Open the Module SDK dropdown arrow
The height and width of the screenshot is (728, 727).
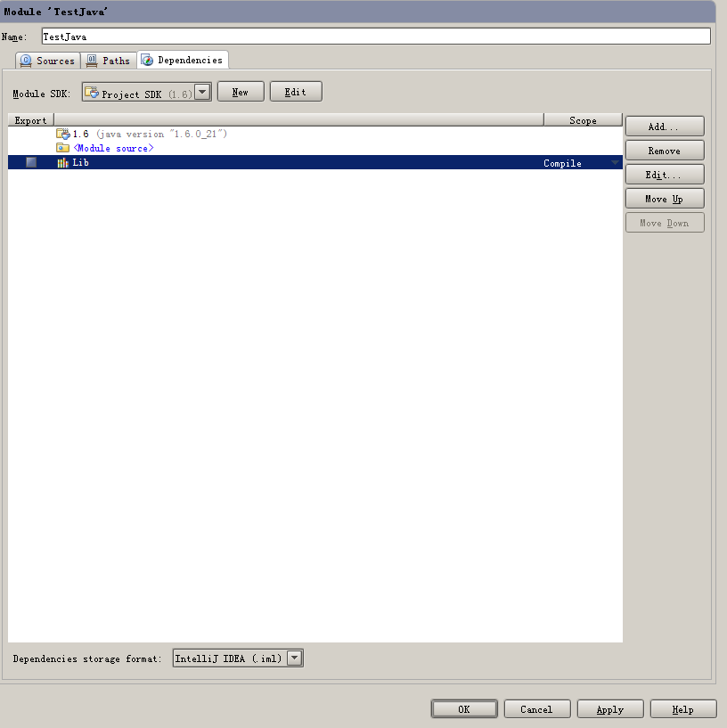[202, 92]
